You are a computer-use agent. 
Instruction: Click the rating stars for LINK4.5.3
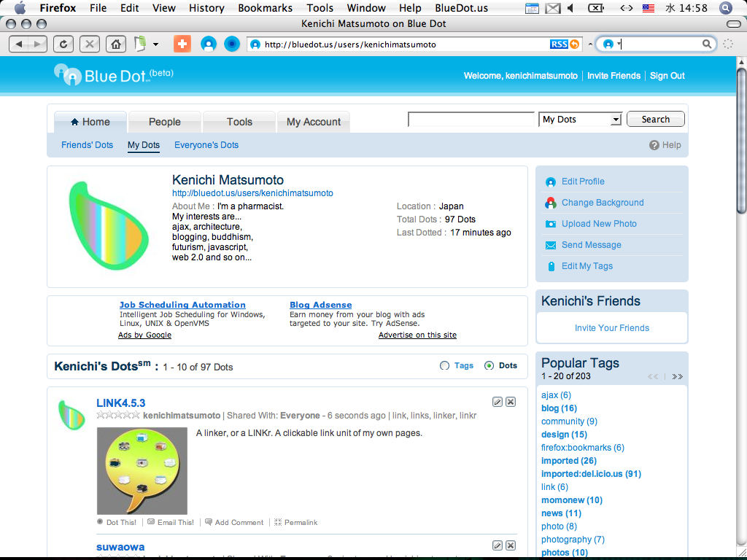118,415
